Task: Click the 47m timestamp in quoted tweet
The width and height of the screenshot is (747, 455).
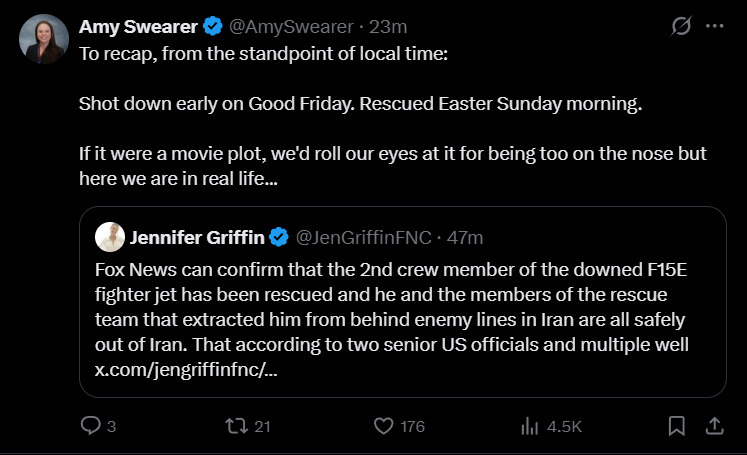Action: (x=464, y=237)
